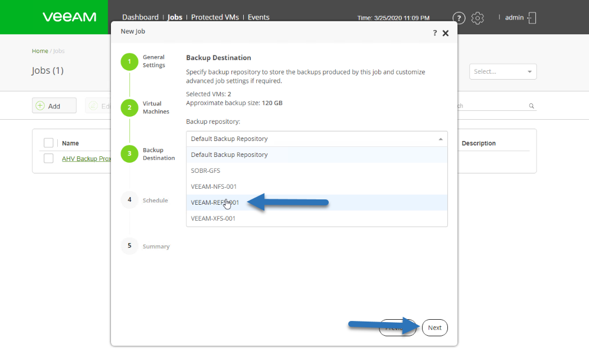Click the Approximate backup size 120 GB text
The height and width of the screenshot is (364, 589).
[x=234, y=103]
